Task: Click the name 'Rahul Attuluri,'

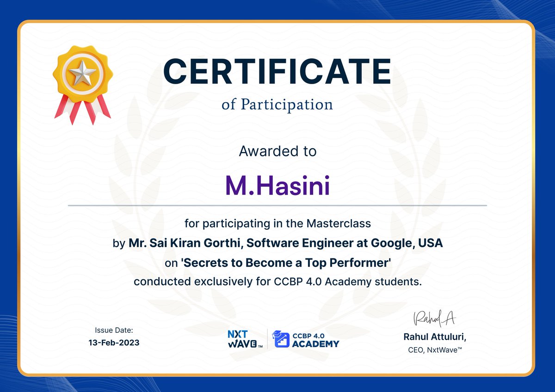Action: pyautogui.click(x=435, y=337)
